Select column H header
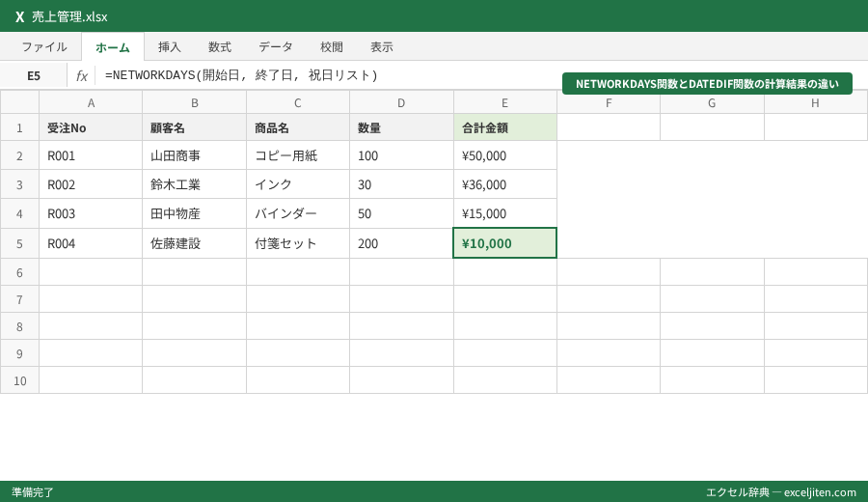This screenshot has height=502, width=868. (815, 102)
